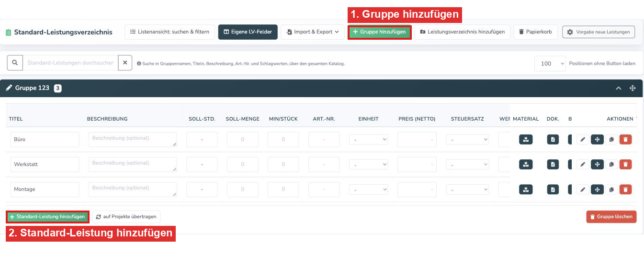
Task: Collapse Gruppe 123 with chevron
Action: click(x=618, y=88)
